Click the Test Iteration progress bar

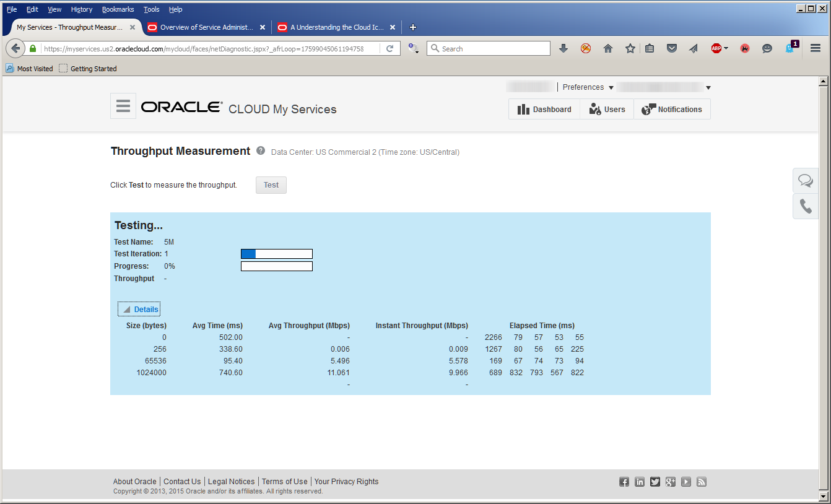[277, 254]
